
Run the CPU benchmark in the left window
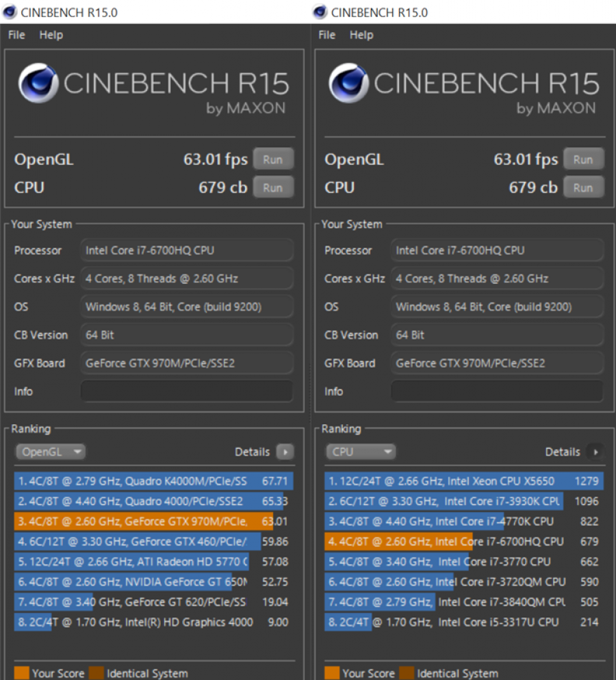point(273,187)
